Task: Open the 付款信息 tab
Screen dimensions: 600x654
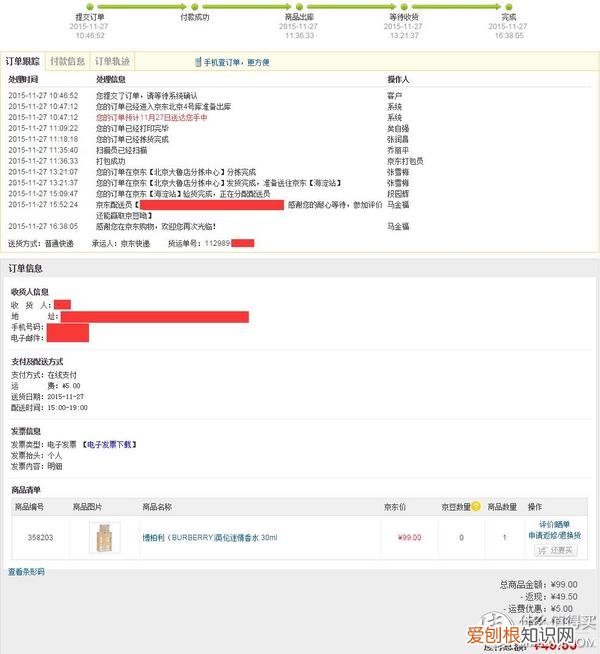Action: coord(67,61)
